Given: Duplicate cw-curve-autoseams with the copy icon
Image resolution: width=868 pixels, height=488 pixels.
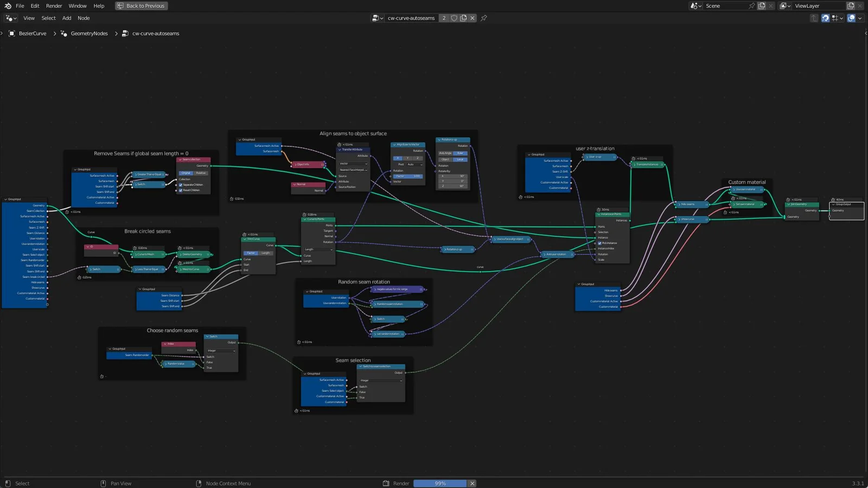Looking at the screenshot, I should [463, 18].
